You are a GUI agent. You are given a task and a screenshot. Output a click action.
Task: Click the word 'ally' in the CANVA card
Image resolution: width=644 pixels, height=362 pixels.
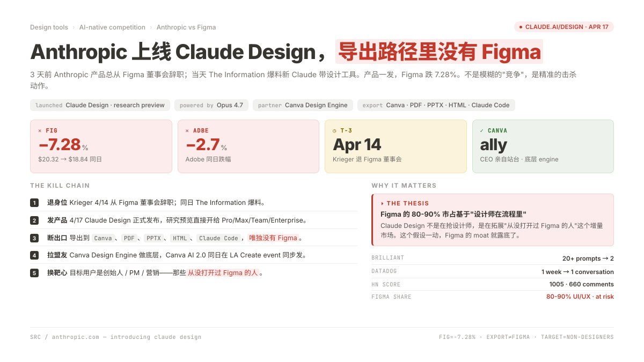pyautogui.click(x=493, y=145)
